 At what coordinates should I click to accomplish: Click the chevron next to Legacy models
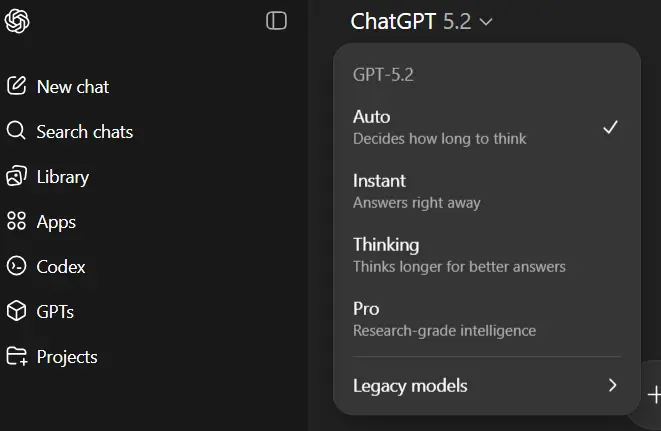click(613, 385)
